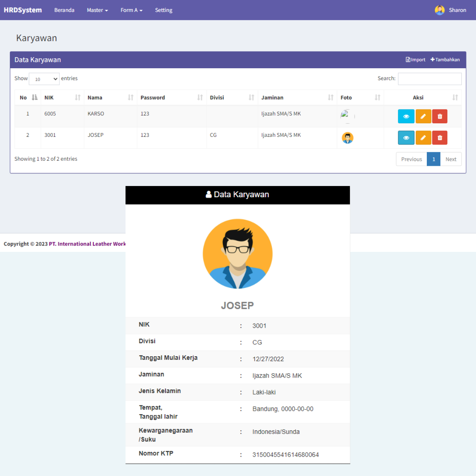The width and height of the screenshot is (476, 476).
Task: Sort table by Jaminan column
Action: tap(297, 98)
